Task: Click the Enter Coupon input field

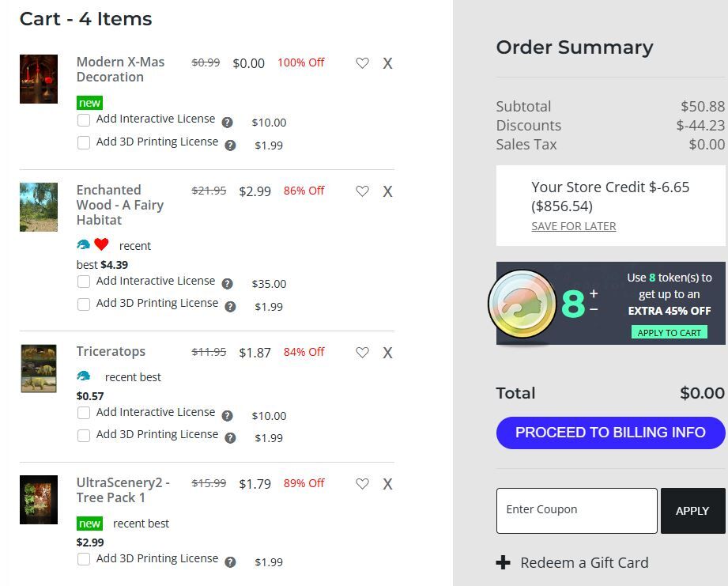Action: [x=577, y=510]
